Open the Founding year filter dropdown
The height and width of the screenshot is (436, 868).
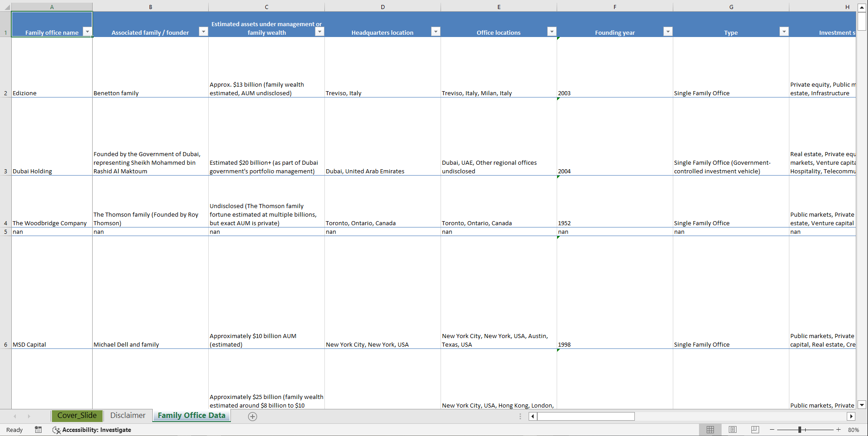pos(668,32)
